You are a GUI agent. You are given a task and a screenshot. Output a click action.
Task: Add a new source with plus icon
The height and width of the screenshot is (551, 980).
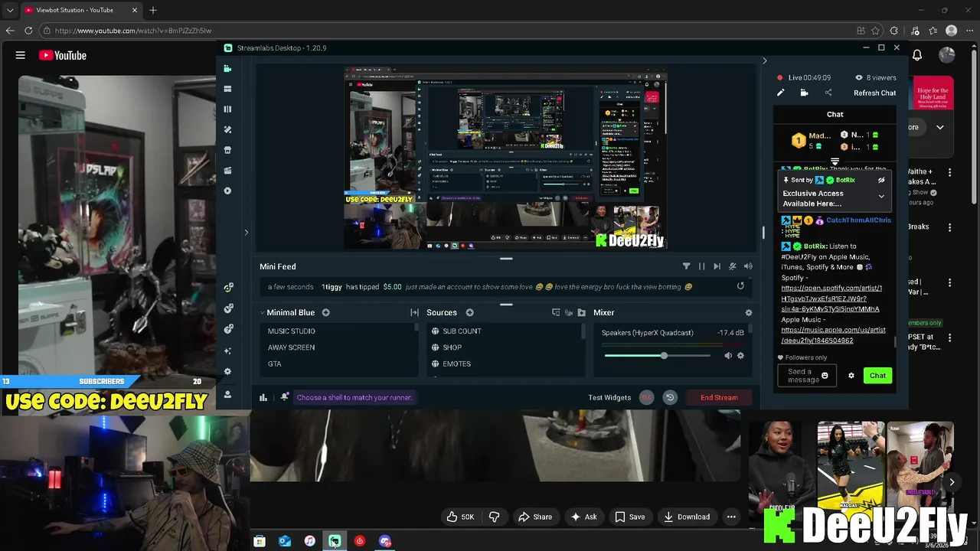tap(469, 312)
